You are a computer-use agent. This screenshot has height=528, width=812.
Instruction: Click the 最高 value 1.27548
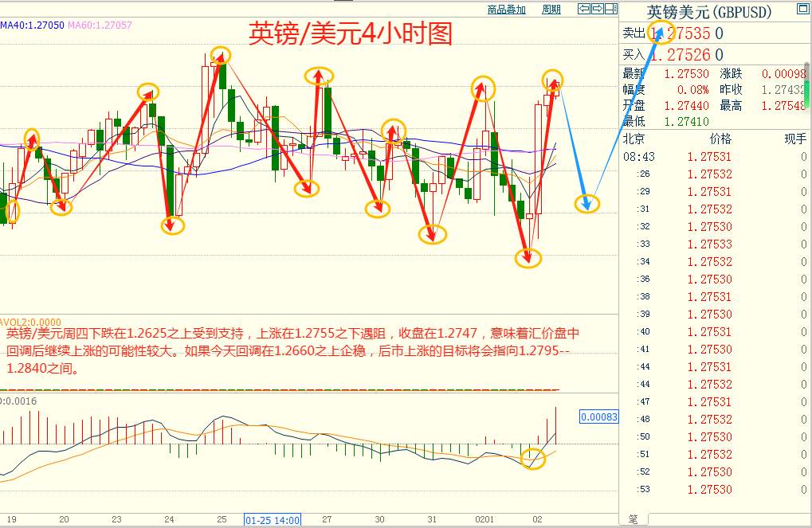pos(784,106)
